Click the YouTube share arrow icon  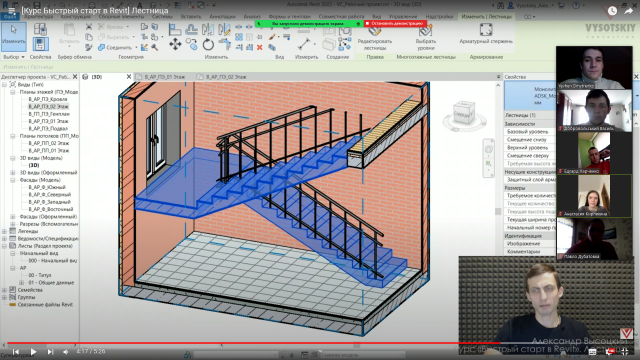[628, 11]
